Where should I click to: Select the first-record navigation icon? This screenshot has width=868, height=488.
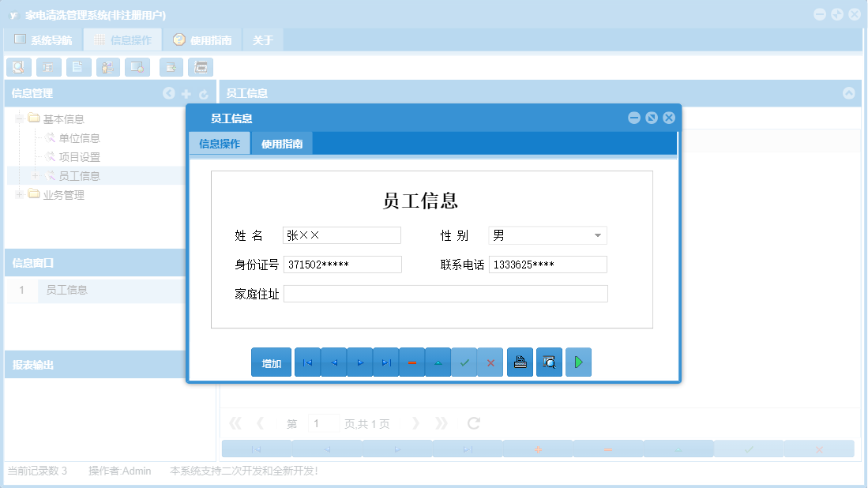tap(307, 362)
